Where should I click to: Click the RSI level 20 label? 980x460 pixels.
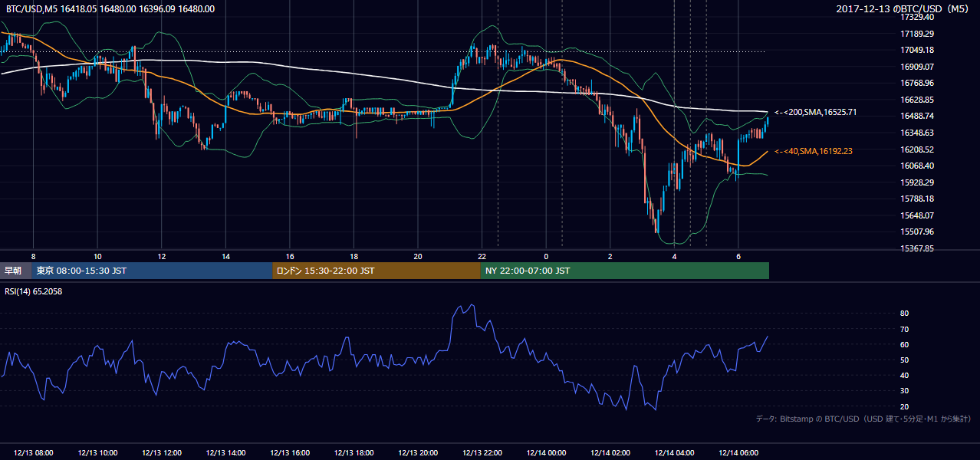pyautogui.click(x=904, y=406)
